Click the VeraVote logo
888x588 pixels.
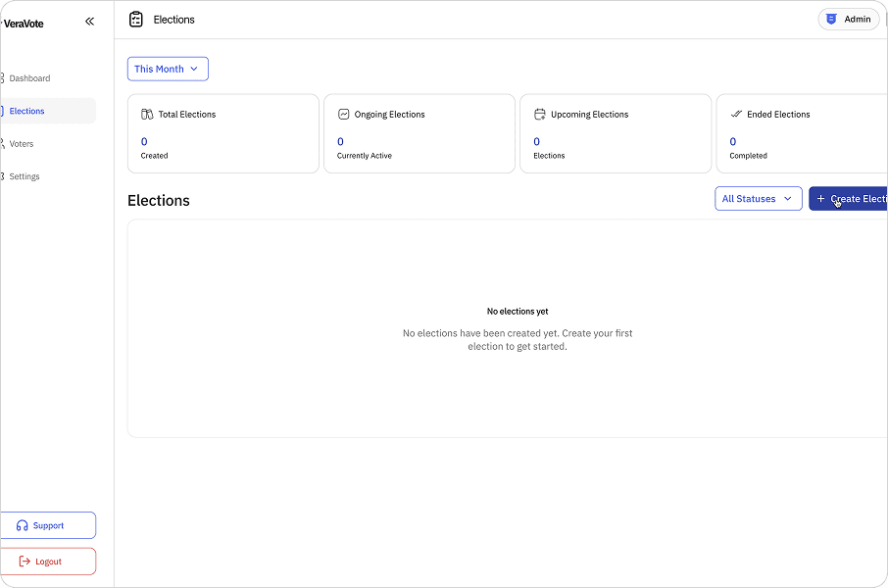coord(25,23)
